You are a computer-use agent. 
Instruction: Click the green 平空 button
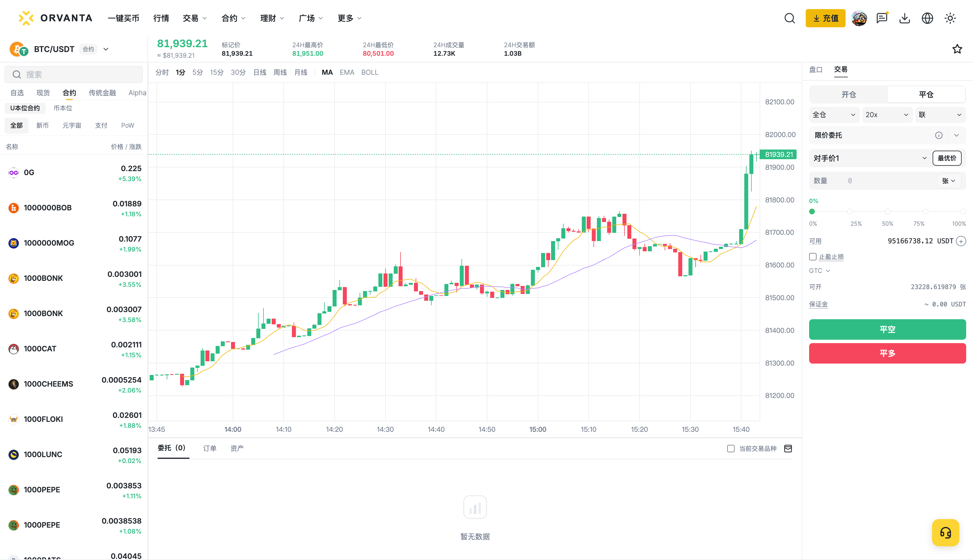(x=887, y=330)
